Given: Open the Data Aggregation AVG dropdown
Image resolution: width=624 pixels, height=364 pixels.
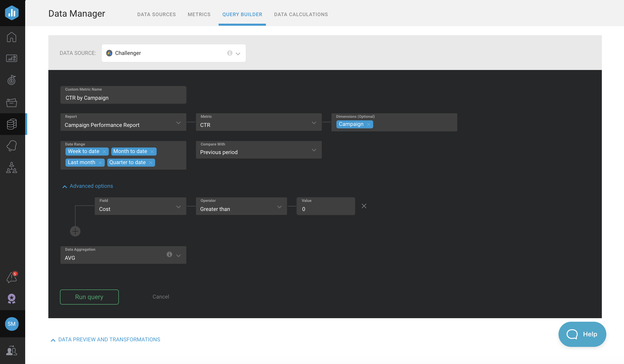Looking at the screenshot, I should click(123, 255).
